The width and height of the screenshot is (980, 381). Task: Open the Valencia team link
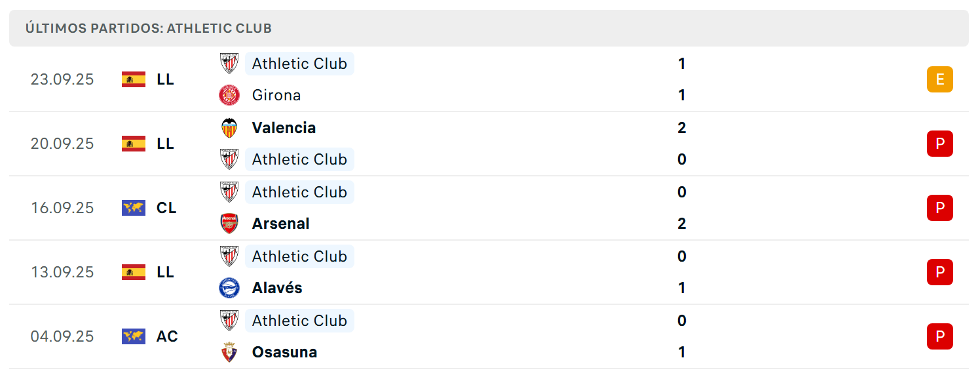pos(284,128)
